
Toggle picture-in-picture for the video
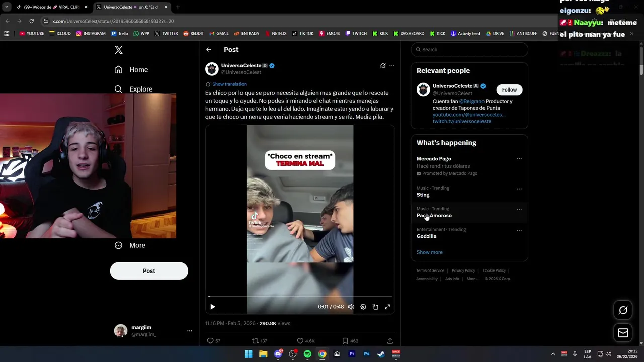click(x=375, y=307)
